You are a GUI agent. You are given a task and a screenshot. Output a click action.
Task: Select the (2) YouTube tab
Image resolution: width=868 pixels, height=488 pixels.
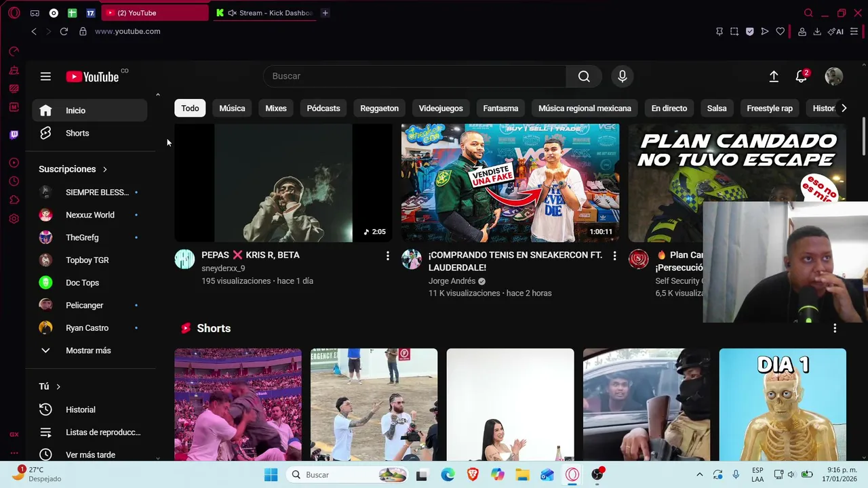pyautogui.click(x=155, y=13)
